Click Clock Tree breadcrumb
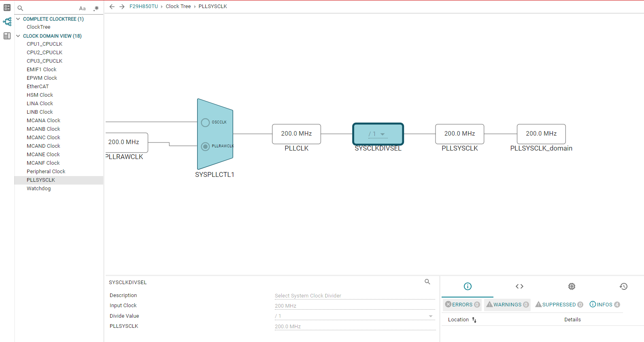The width and height of the screenshot is (644, 342). click(x=178, y=6)
